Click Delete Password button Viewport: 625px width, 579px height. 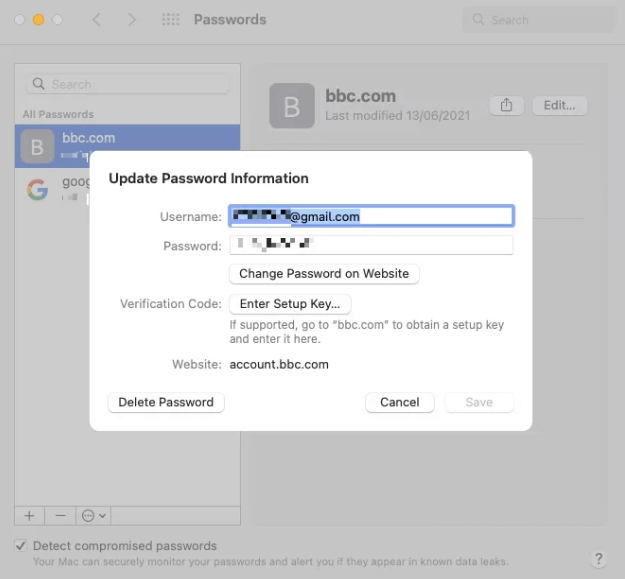click(x=166, y=402)
